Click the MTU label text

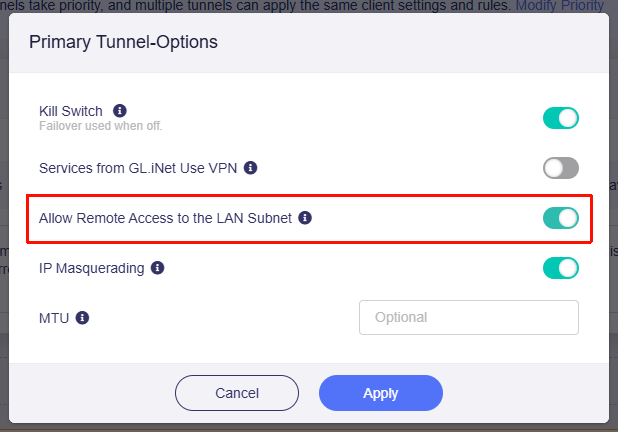click(54, 318)
